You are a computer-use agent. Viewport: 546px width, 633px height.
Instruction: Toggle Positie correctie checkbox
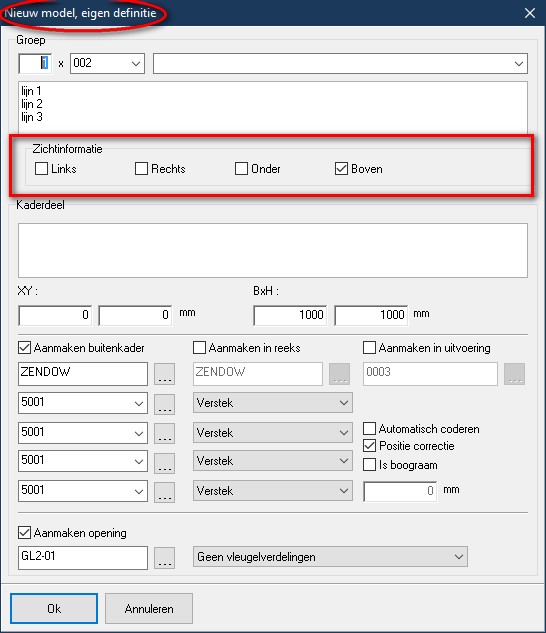370,446
